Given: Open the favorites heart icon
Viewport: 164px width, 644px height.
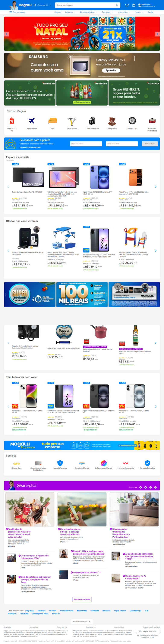Looking at the screenshot, I should tap(127, 5).
